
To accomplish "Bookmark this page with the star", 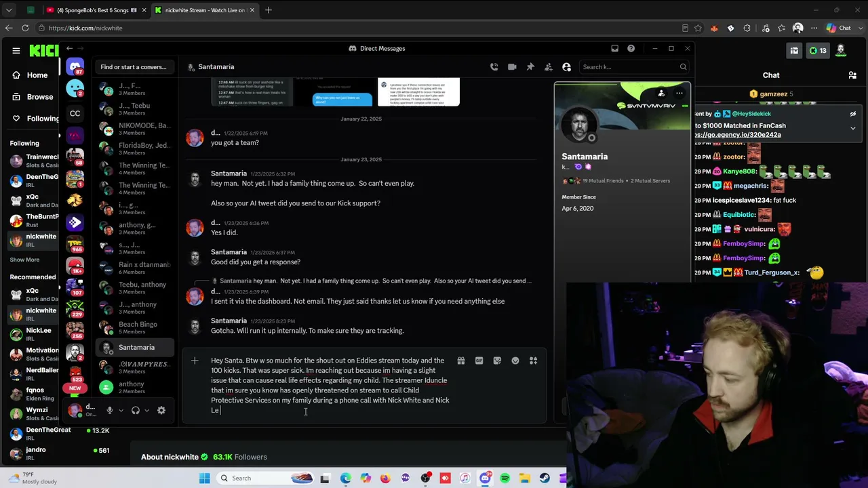I will pos(698,28).
